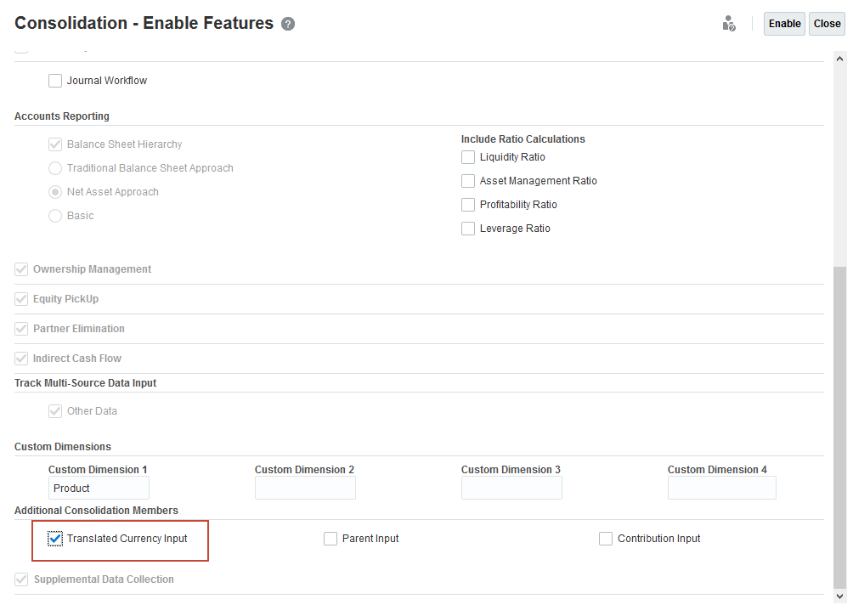Select Traditional Balance Sheet Approach radio

coord(55,168)
